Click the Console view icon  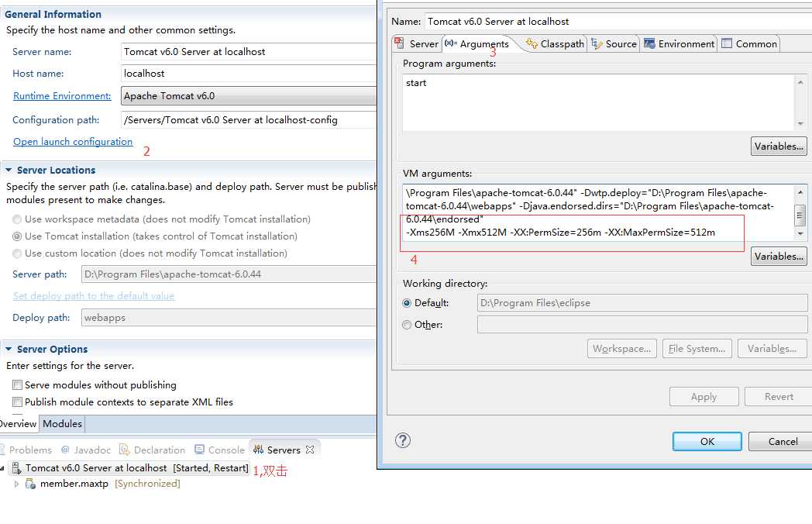199,450
